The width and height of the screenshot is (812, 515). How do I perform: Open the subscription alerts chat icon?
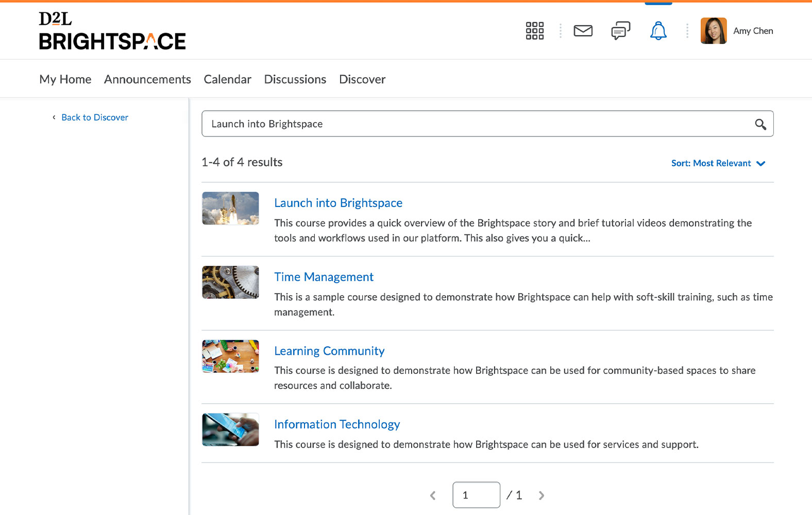620,31
